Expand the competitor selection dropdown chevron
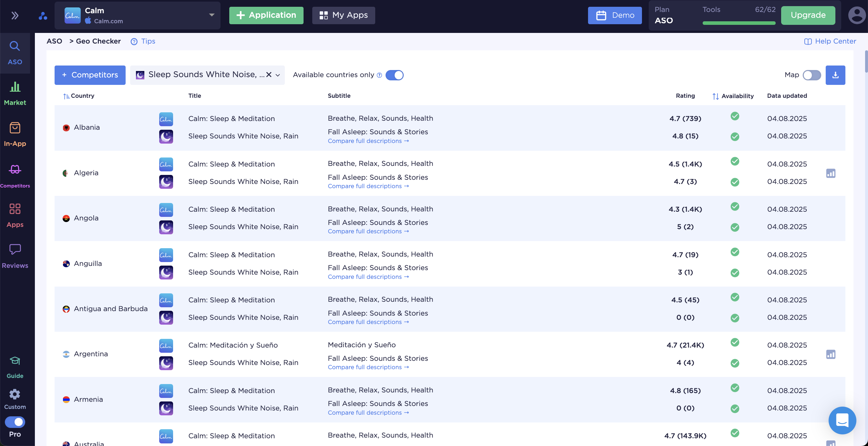 278,75
